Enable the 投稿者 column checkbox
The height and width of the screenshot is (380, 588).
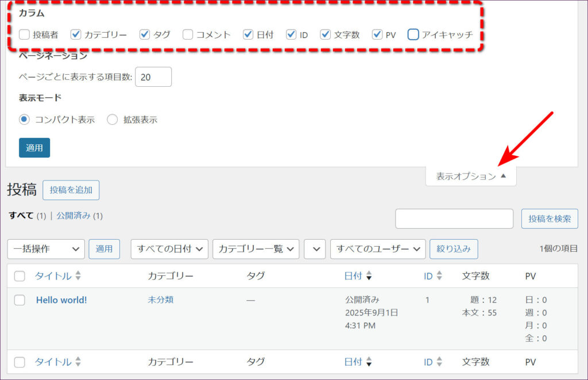(x=24, y=34)
